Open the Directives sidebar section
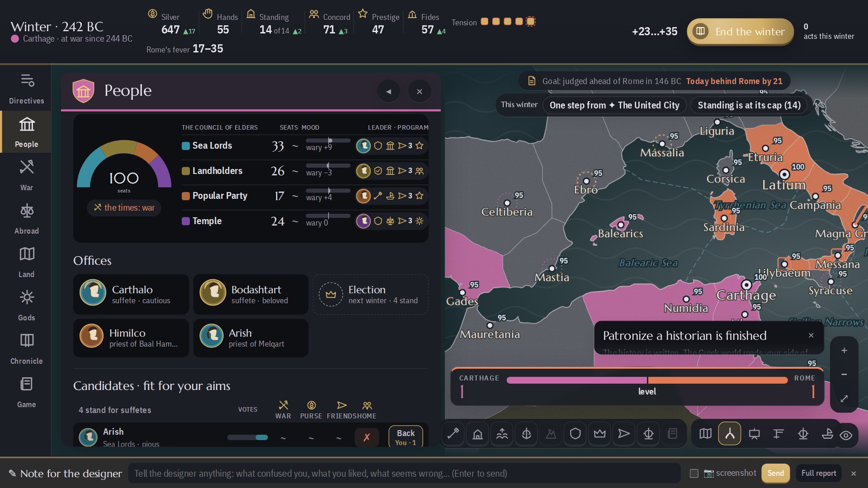This screenshot has height=488, width=868. click(26, 89)
